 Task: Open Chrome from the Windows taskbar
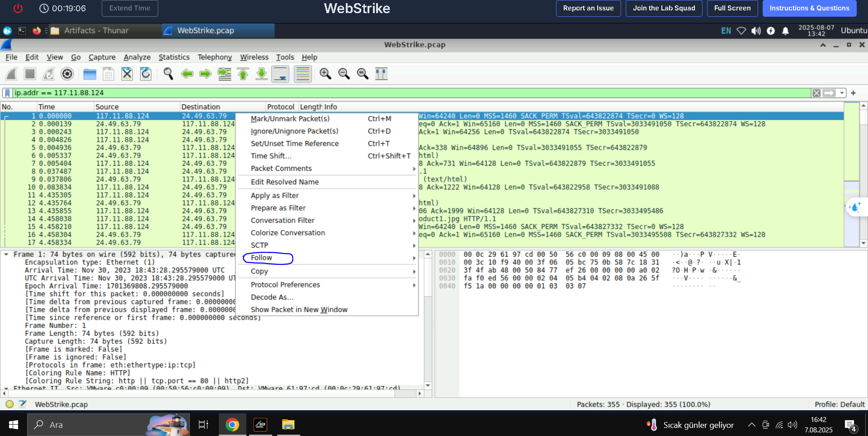click(x=232, y=425)
